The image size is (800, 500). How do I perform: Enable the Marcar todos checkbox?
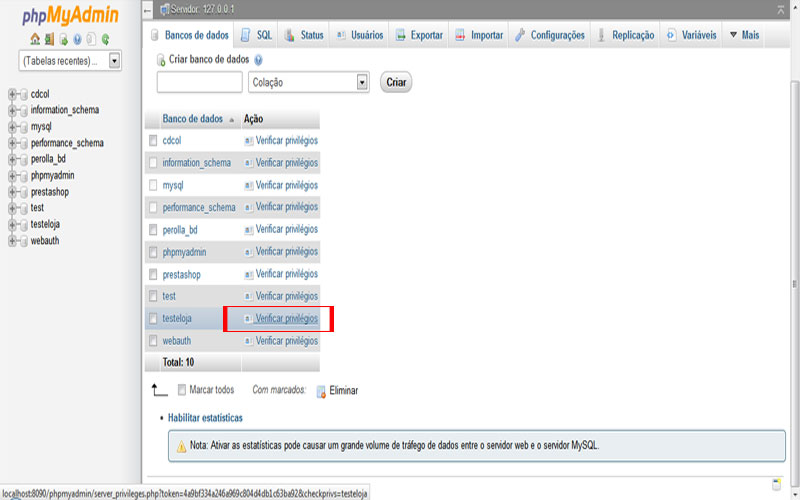[x=182, y=390]
